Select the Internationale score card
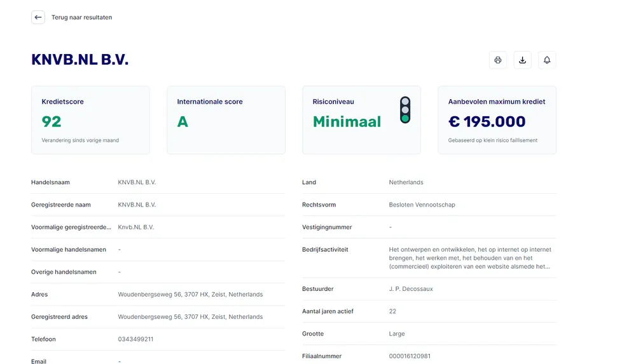Image resolution: width=636 pixels, height=364 pixels. coord(226,120)
